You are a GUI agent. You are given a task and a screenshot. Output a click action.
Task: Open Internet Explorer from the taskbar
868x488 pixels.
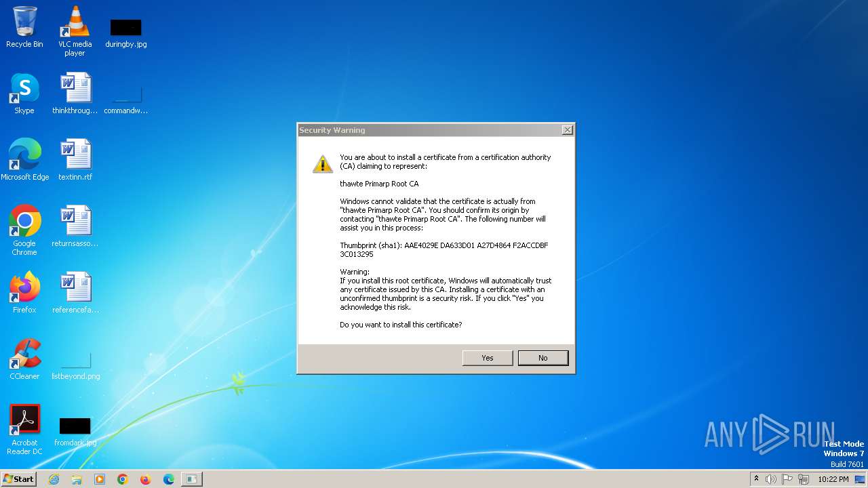[x=54, y=479]
